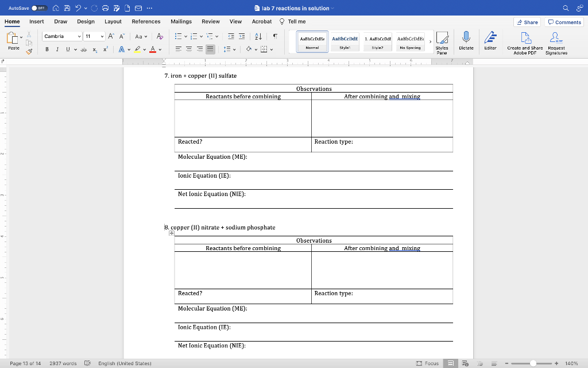Switch to the Layout tab

coord(113,21)
